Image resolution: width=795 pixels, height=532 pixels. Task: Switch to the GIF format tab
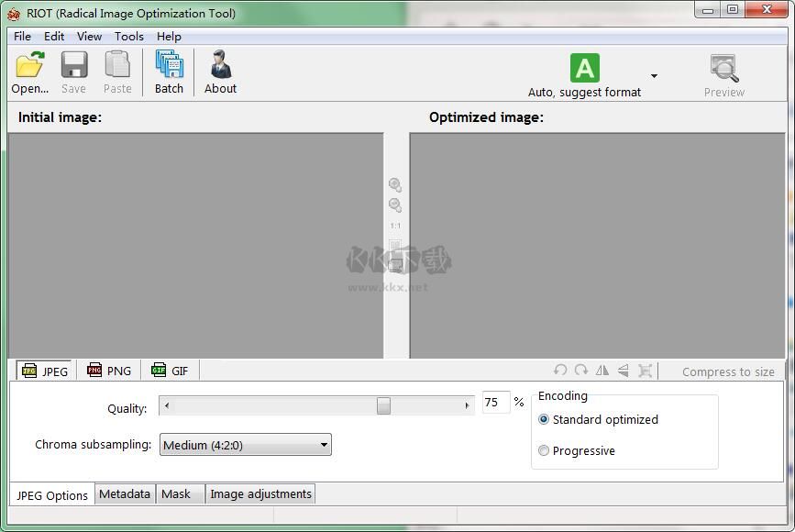click(170, 371)
